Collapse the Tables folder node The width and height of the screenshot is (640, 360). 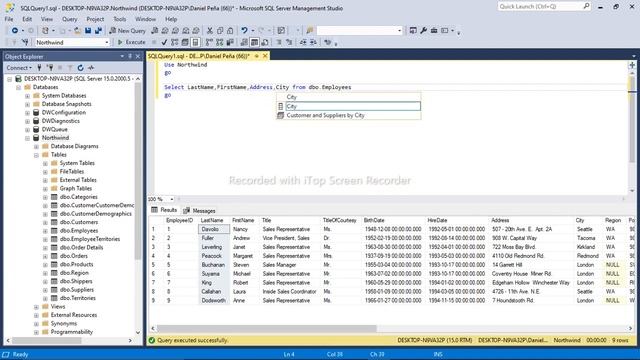(x=36, y=155)
